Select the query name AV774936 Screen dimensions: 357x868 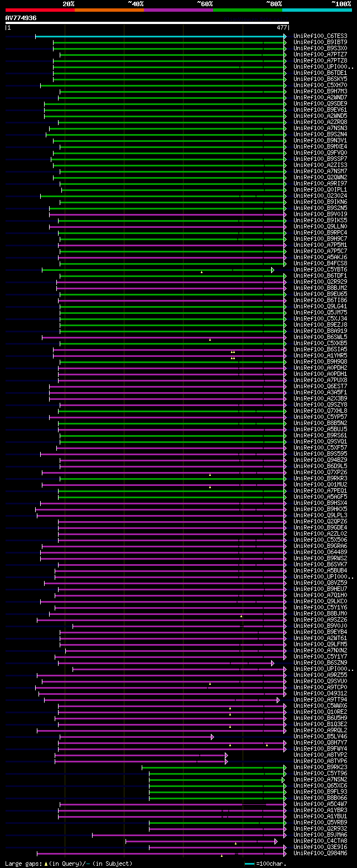tap(21, 18)
